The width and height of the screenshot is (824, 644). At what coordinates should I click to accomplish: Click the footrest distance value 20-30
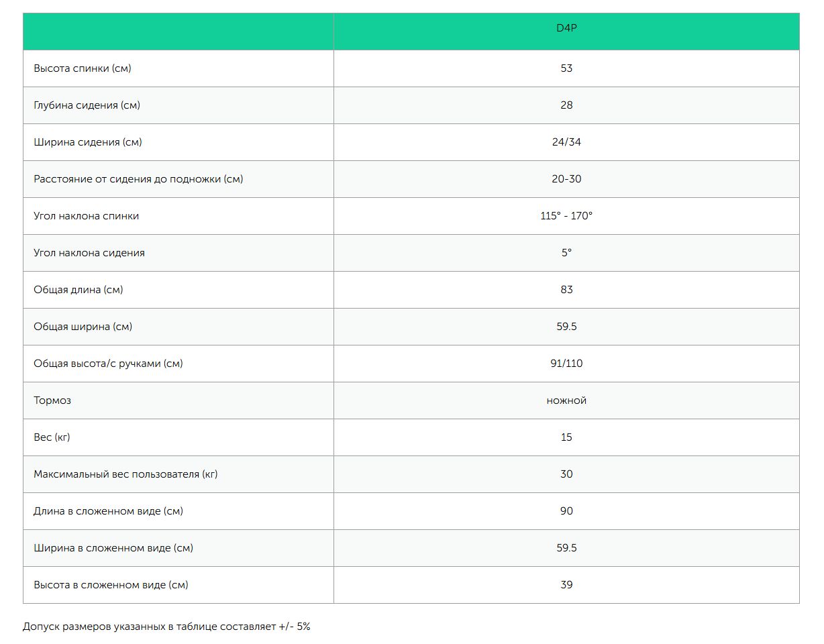tap(566, 179)
